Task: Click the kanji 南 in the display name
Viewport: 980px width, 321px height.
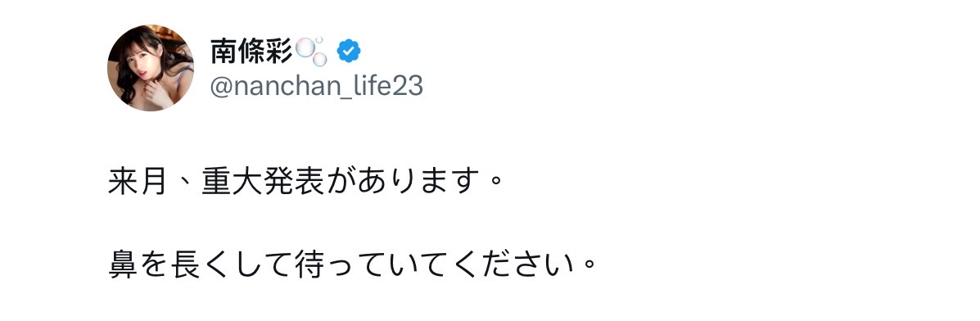Action: [x=224, y=52]
